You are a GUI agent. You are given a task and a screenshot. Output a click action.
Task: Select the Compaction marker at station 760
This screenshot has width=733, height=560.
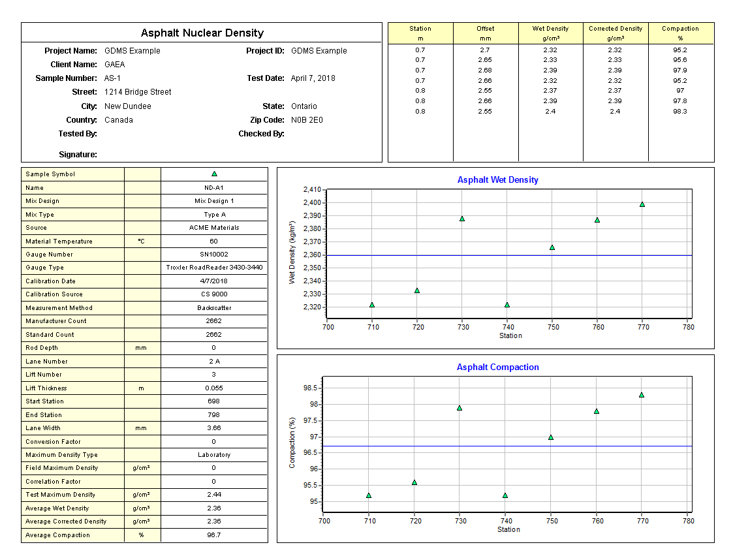[x=597, y=411]
